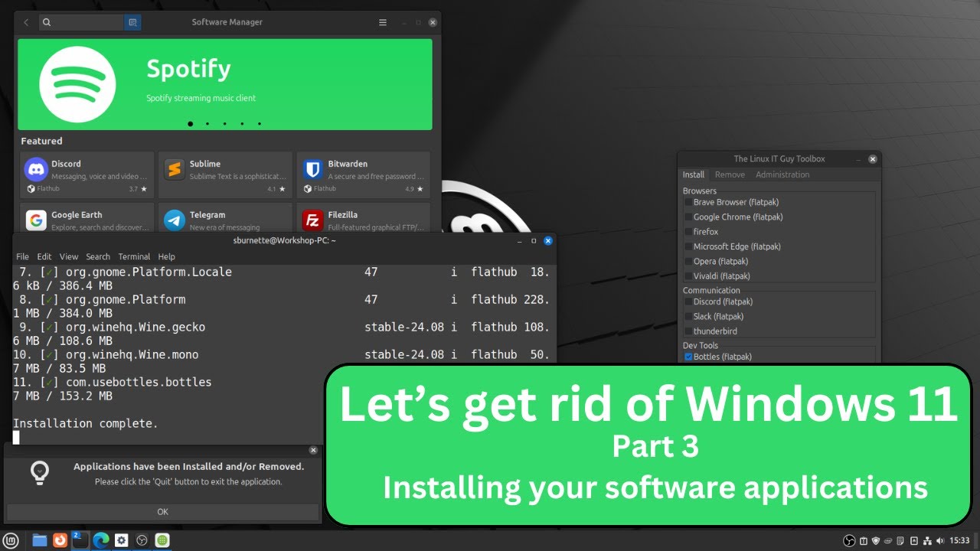Check the firefox option
Image resolution: width=980 pixels, height=551 pixels.
pos(688,231)
